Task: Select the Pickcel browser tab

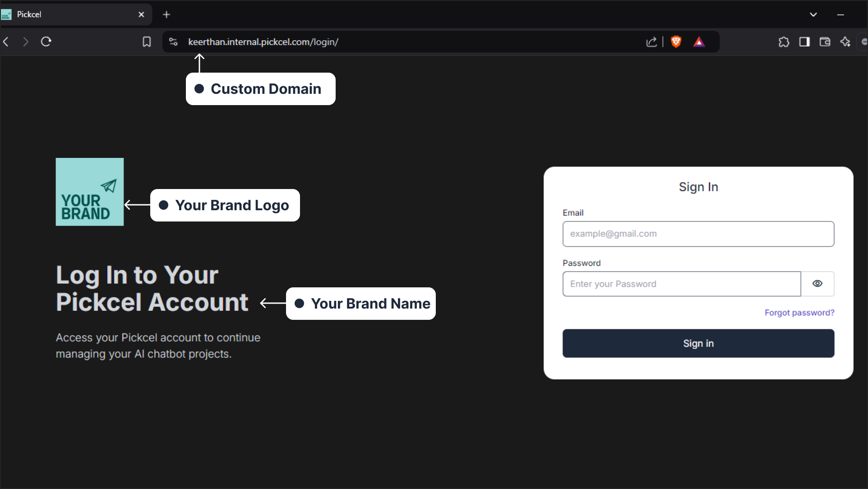Action: [x=76, y=14]
